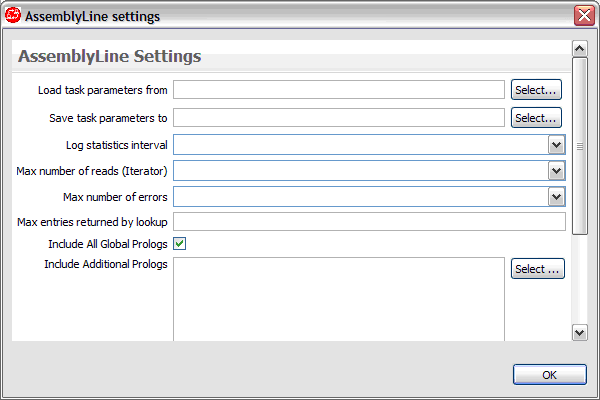Open the Max number of errors dropdown arrow

(x=556, y=197)
